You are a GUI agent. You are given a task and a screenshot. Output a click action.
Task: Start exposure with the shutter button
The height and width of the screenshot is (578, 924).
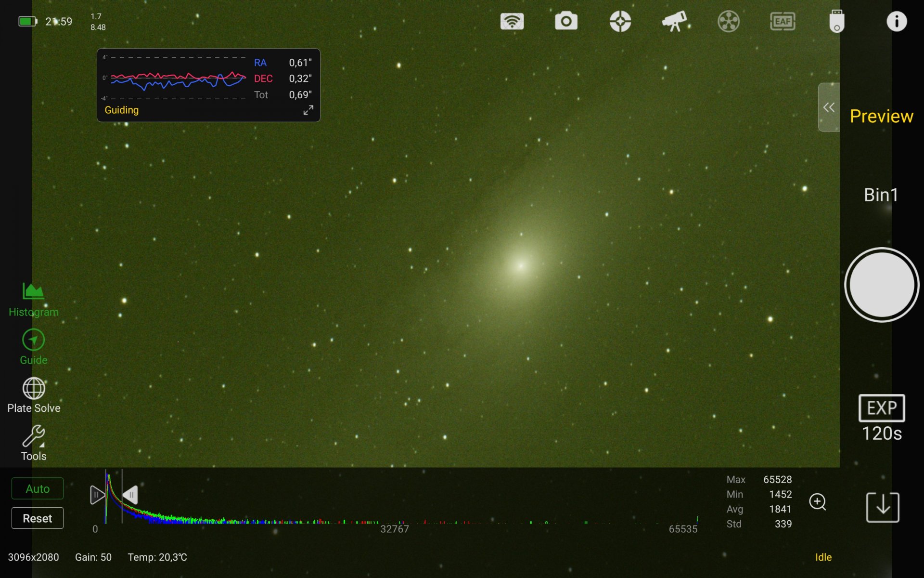click(882, 285)
